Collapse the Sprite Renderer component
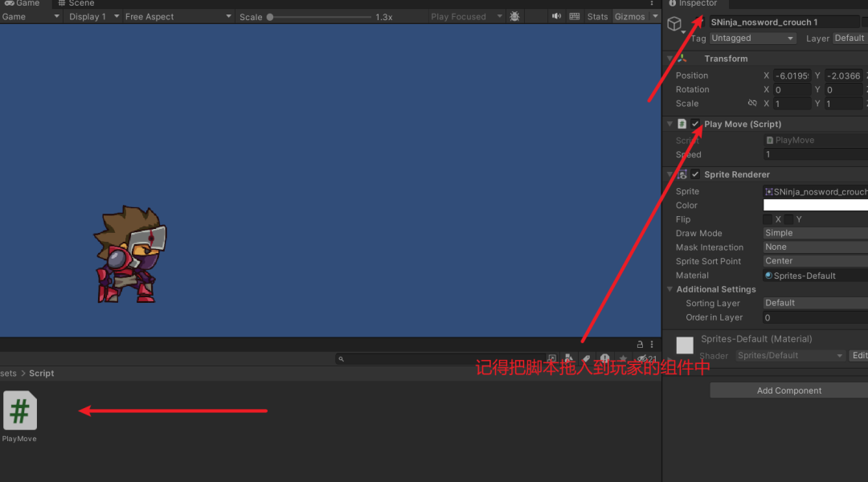 click(669, 174)
